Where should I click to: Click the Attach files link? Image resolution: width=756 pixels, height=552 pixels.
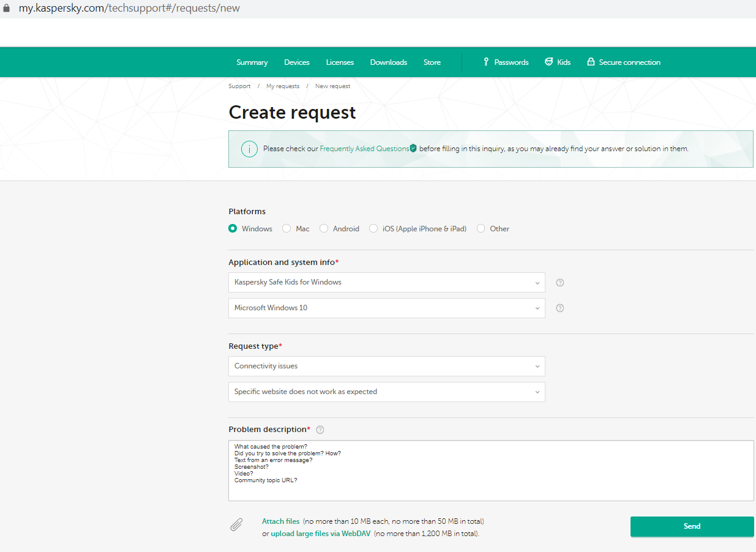point(281,521)
